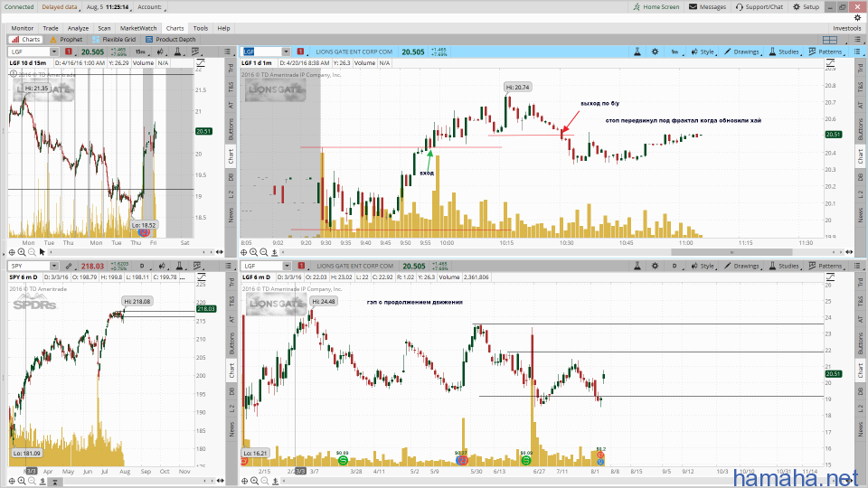Open studies flask icon in top-left chart
Image resolution: width=868 pixels, height=488 pixels.
point(178,52)
